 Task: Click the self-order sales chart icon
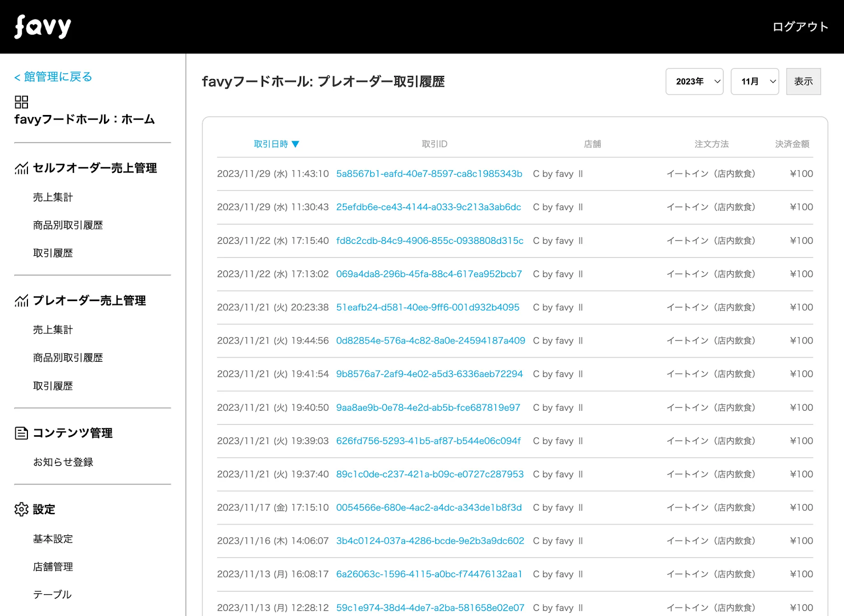click(21, 168)
